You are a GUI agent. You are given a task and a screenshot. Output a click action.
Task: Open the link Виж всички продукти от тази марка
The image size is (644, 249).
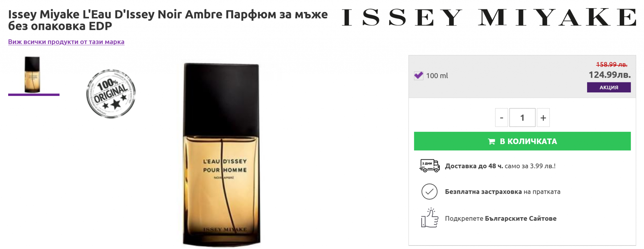click(x=66, y=42)
